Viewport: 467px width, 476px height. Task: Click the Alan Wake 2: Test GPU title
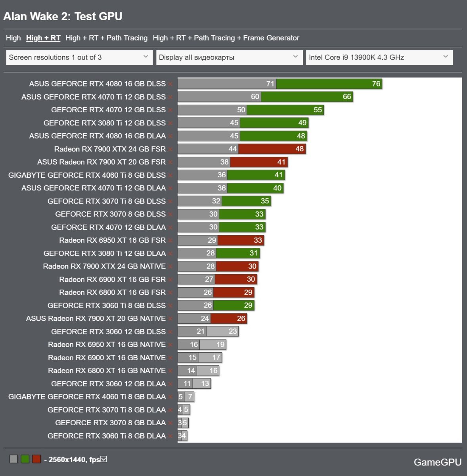(x=63, y=16)
